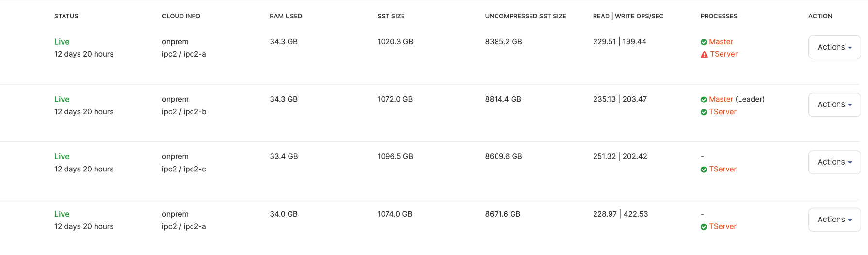Open the Master link in the first row
The image size is (868, 255).
point(721,42)
